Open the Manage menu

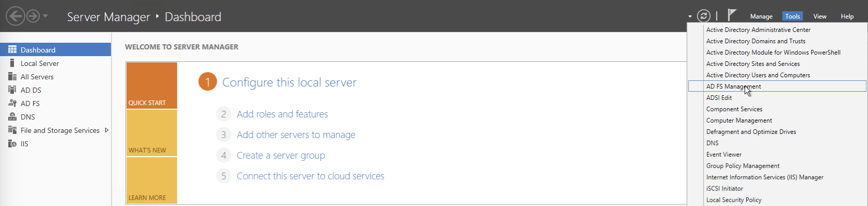[x=761, y=16]
